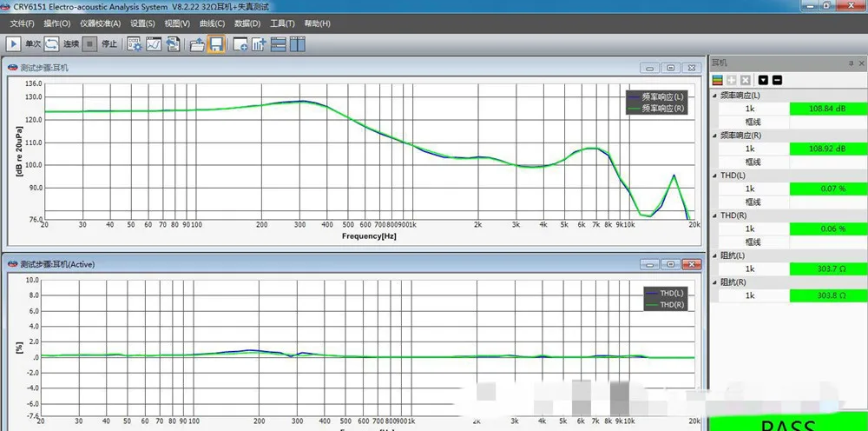Tile windows horizontally icon
The image size is (868, 431).
click(279, 43)
